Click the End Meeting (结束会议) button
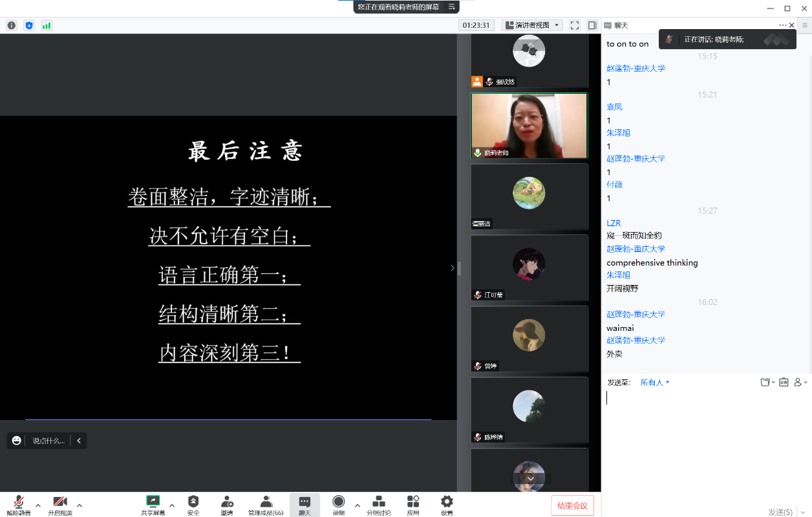Screen dimensions: 812x517 (x=572, y=505)
